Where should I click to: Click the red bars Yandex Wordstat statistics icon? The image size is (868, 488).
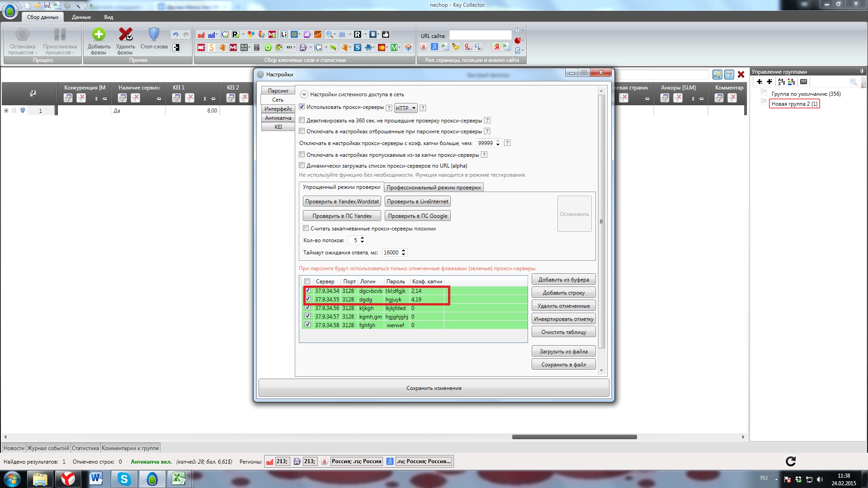[201, 34]
